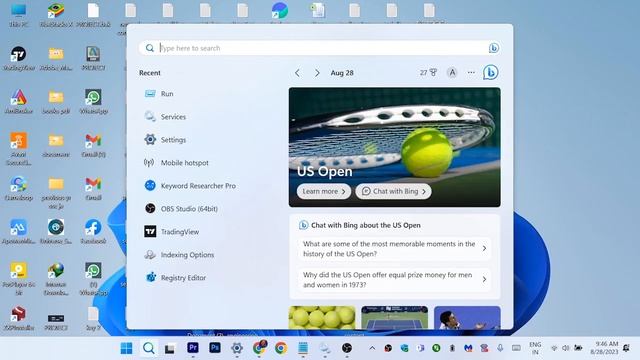Open Premiere Pro from taskbar
This screenshot has height=360, width=640.
(193, 348)
